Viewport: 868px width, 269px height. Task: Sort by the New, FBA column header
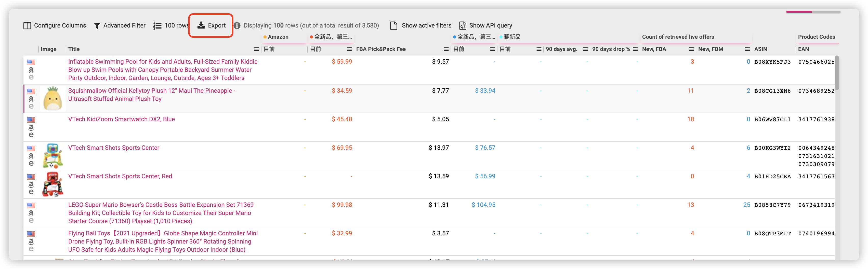[654, 49]
